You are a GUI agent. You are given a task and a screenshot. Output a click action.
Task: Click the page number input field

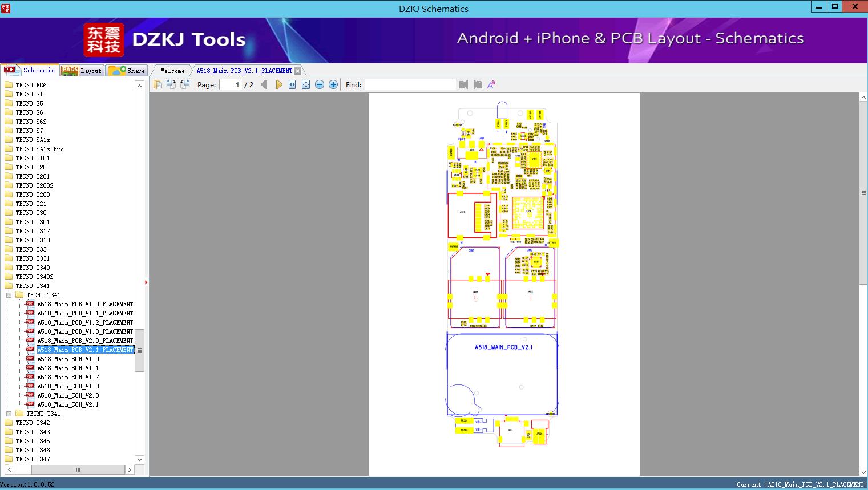[231, 84]
